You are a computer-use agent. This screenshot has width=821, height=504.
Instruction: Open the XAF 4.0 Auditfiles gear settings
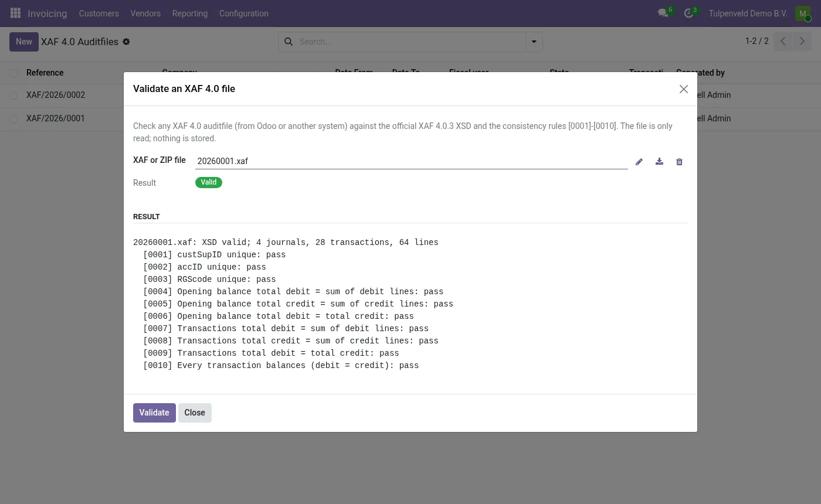click(x=126, y=42)
